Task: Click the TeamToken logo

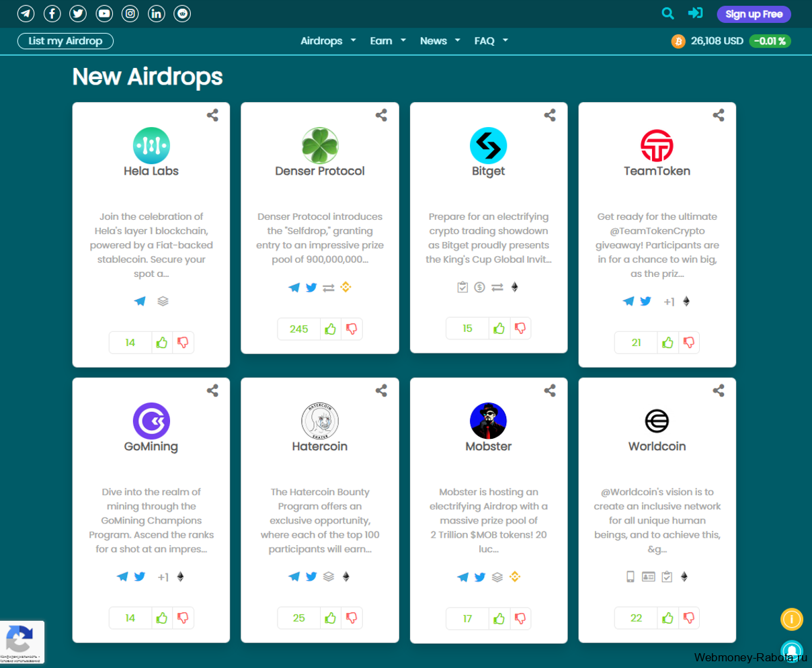Action: (657, 145)
